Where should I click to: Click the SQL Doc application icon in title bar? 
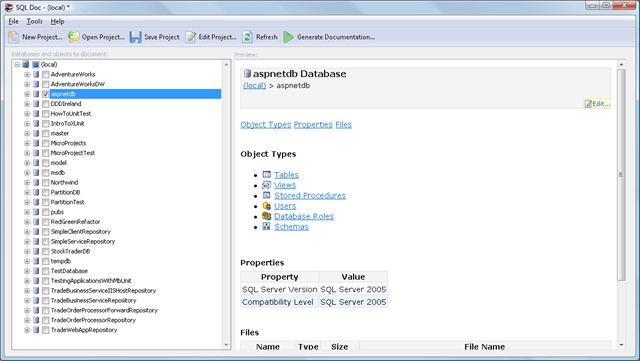pyautogui.click(x=9, y=7)
